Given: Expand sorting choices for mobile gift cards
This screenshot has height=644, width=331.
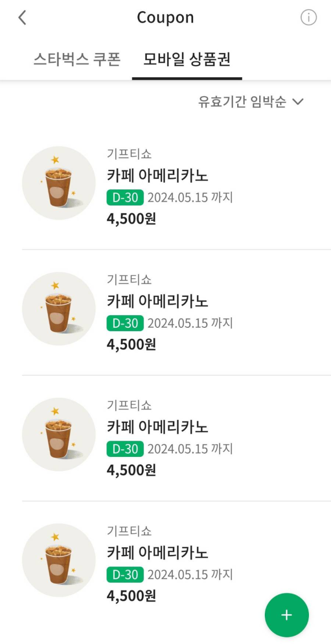Looking at the screenshot, I should click(x=244, y=102).
